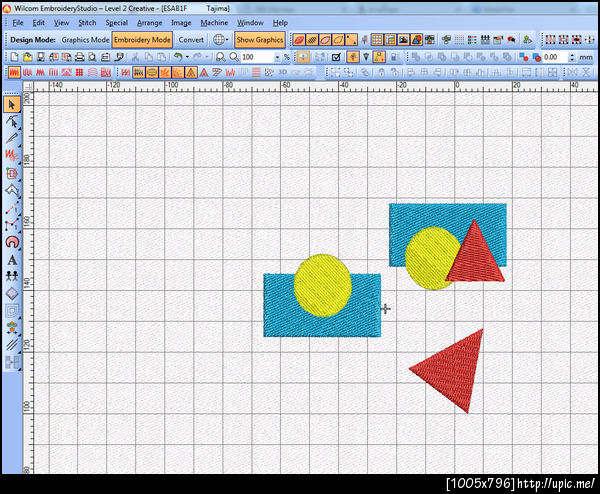Screen dimensions: 600x494
Task: Open the Machine menu
Action: pos(214,23)
